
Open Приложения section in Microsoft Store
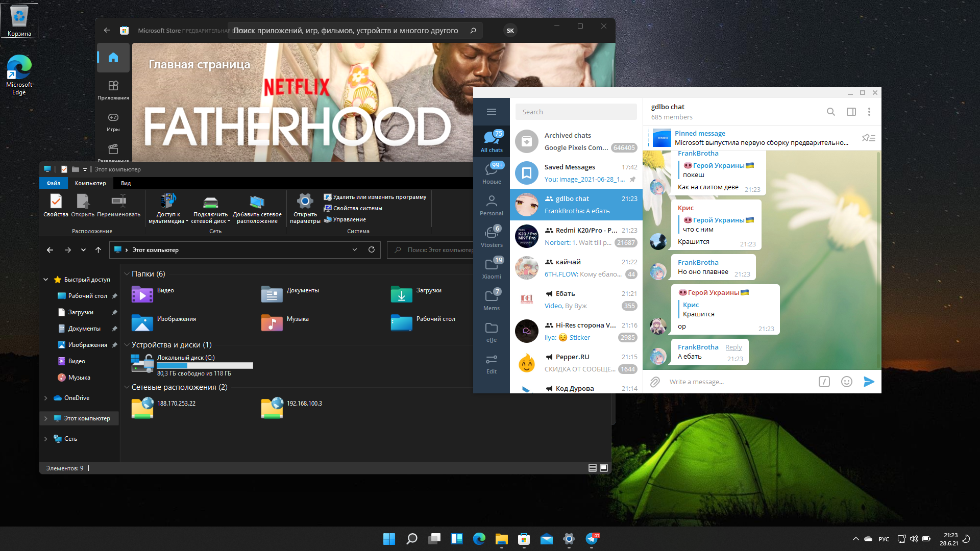(x=113, y=90)
